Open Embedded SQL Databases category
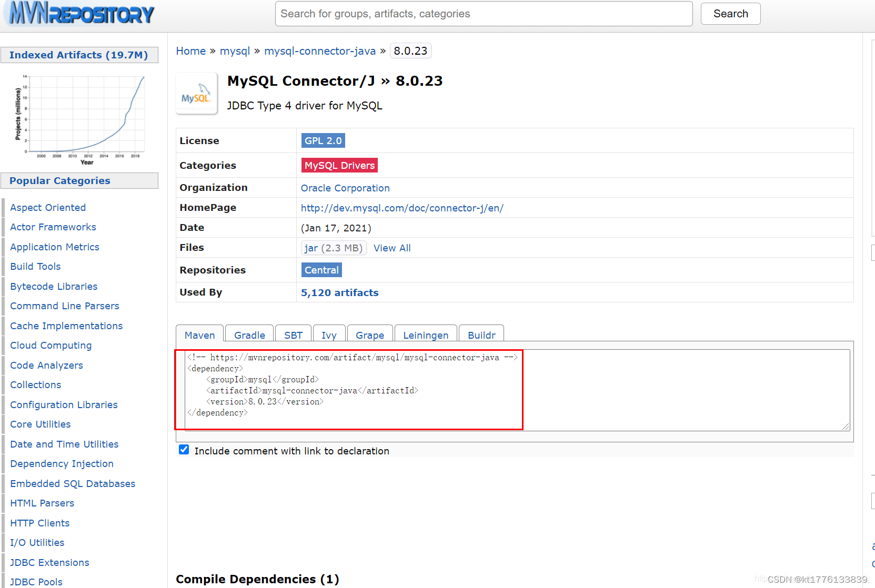 [x=73, y=483]
